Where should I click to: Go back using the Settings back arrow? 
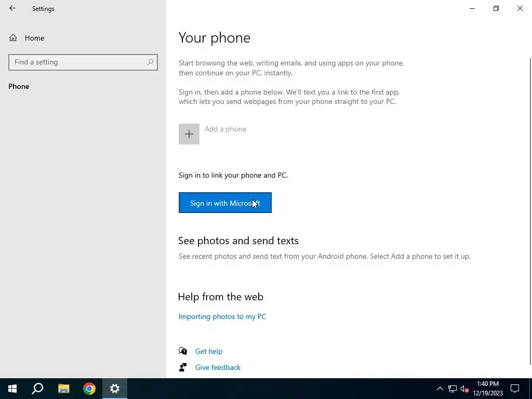point(12,8)
